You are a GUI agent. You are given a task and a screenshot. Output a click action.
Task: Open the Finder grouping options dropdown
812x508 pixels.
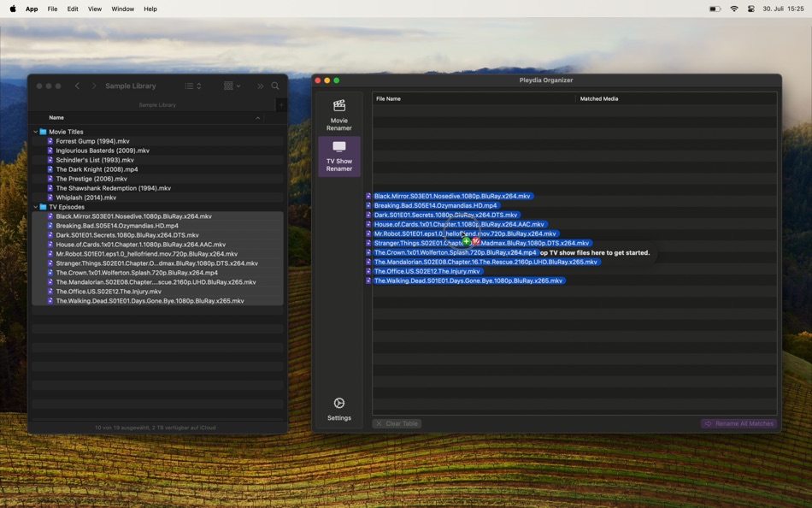pyautogui.click(x=232, y=86)
